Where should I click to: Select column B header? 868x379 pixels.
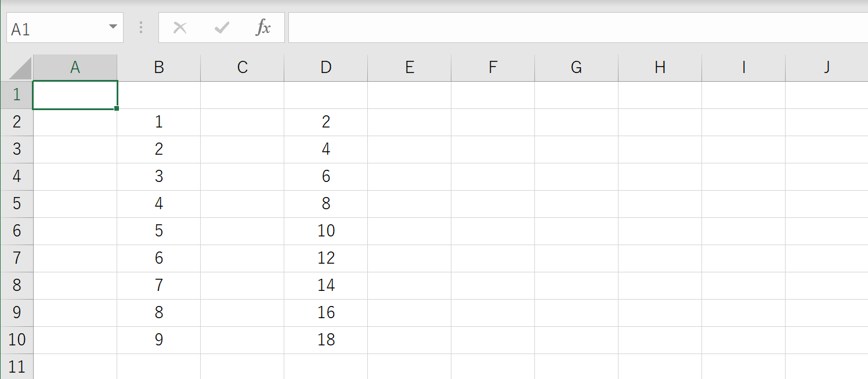[x=158, y=67]
